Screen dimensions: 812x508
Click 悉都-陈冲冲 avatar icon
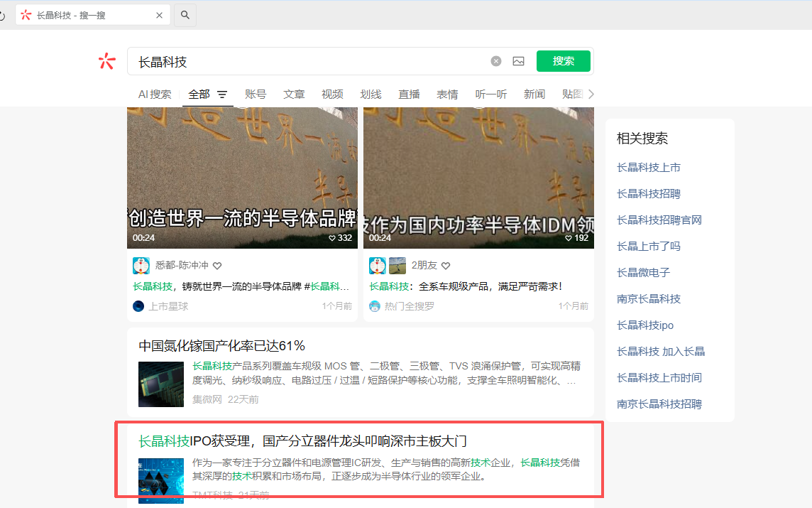pos(141,266)
